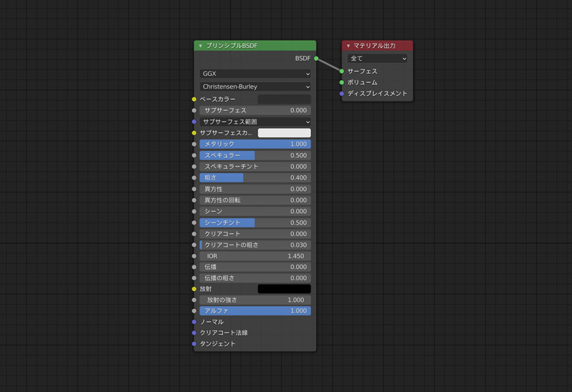Click the メタリック slider

pos(255,144)
